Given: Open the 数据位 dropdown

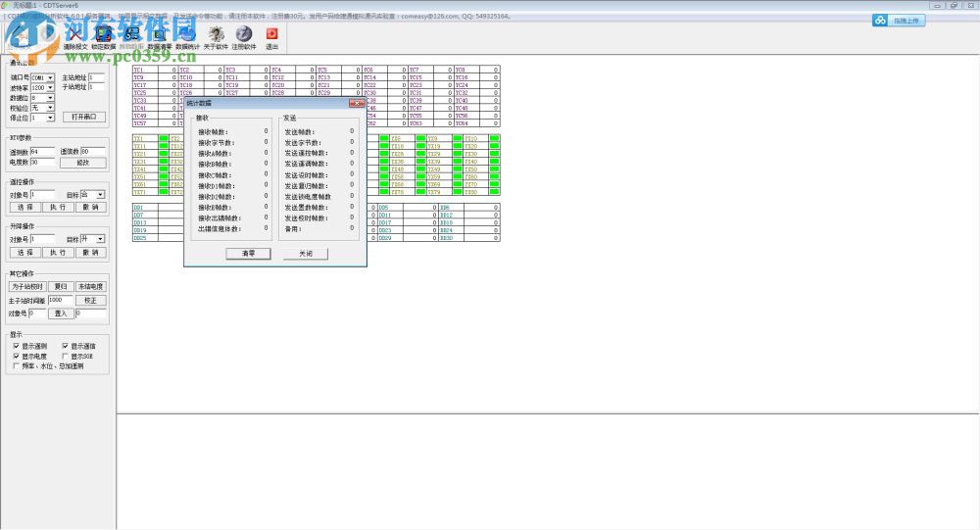Looking at the screenshot, I should pos(50,98).
